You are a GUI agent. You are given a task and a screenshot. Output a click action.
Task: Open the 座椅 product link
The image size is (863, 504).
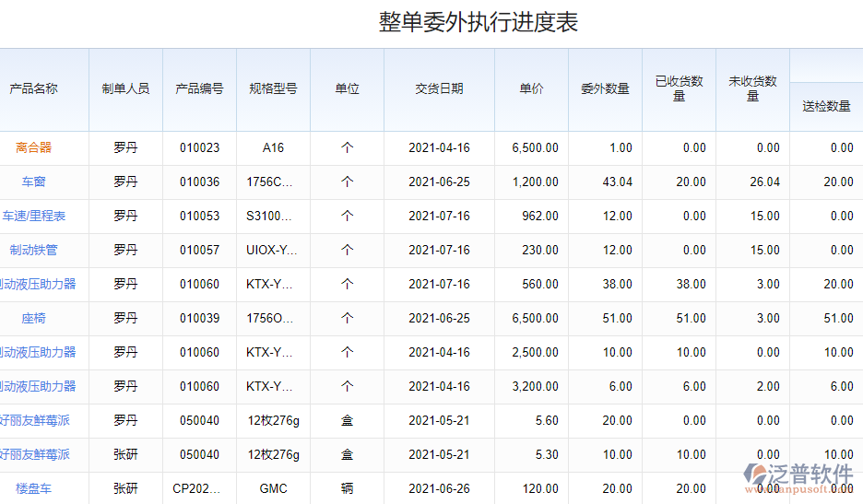coord(33,318)
